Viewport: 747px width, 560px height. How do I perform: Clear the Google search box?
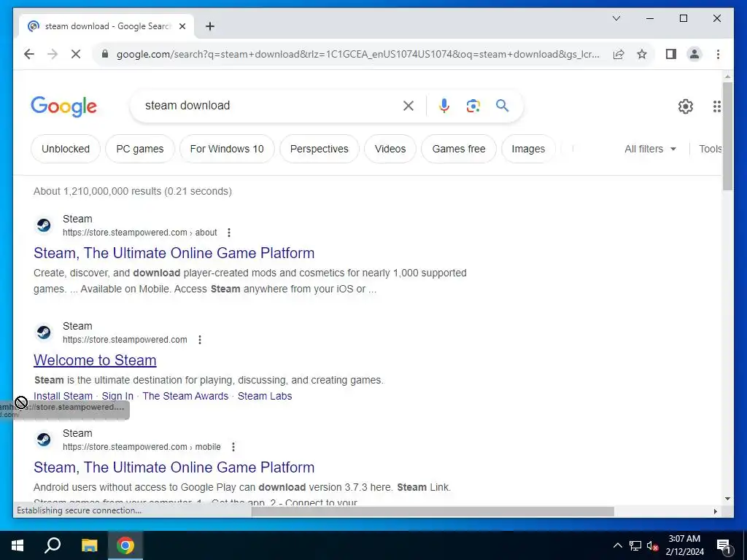[x=409, y=106]
